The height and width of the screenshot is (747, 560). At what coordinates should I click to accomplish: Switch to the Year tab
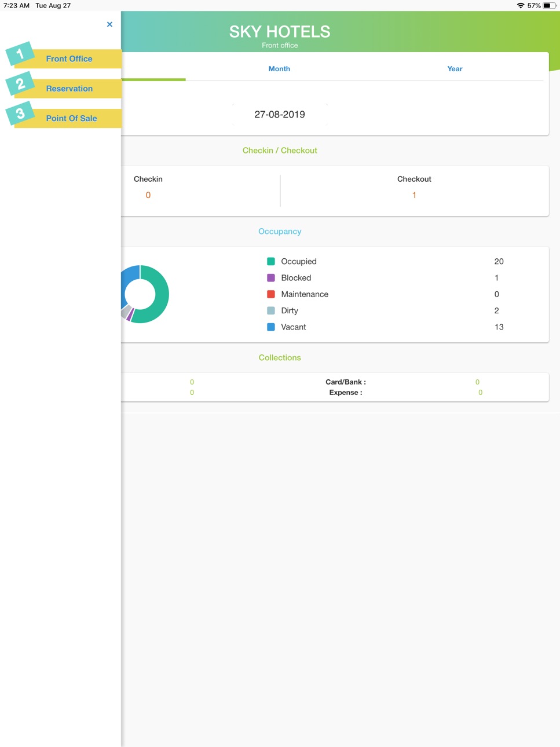pyautogui.click(x=455, y=69)
